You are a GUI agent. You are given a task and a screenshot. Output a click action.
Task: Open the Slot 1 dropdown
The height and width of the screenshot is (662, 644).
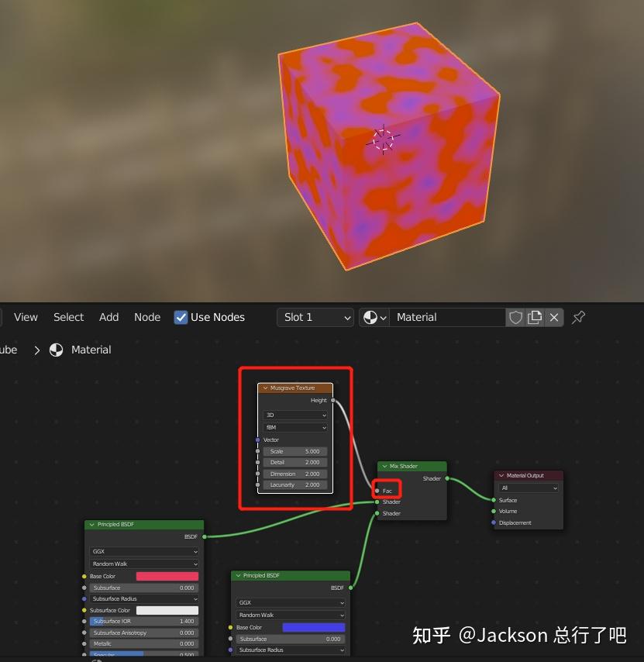pos(315,317)
